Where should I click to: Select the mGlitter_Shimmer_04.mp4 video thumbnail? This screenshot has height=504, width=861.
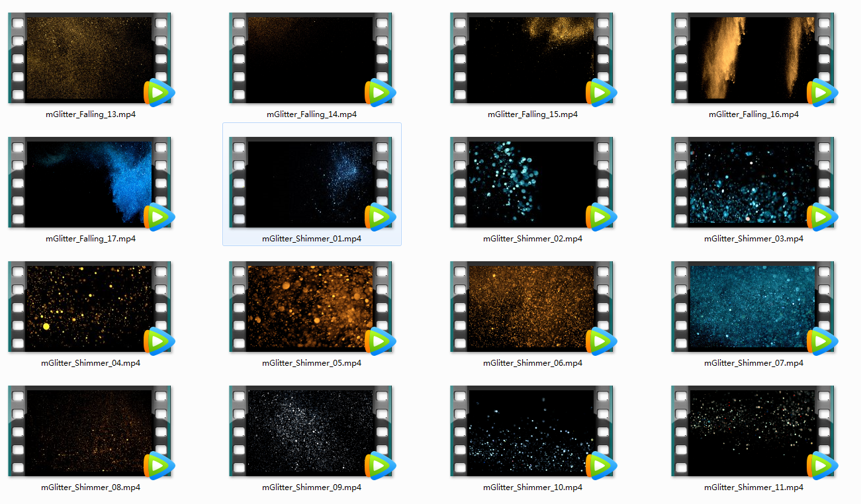(90, 307)
